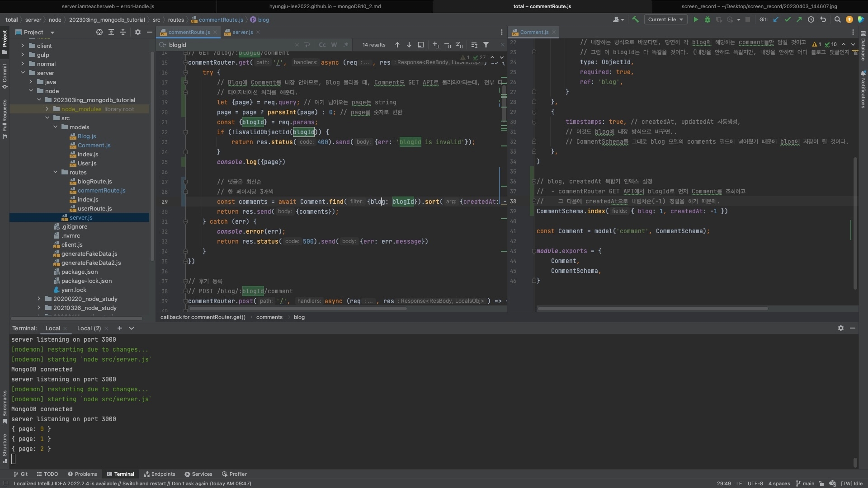The image size is (868, 488).
Task: Click horizontal scrollbar under Comment.js editor
Action: point(652,309)
